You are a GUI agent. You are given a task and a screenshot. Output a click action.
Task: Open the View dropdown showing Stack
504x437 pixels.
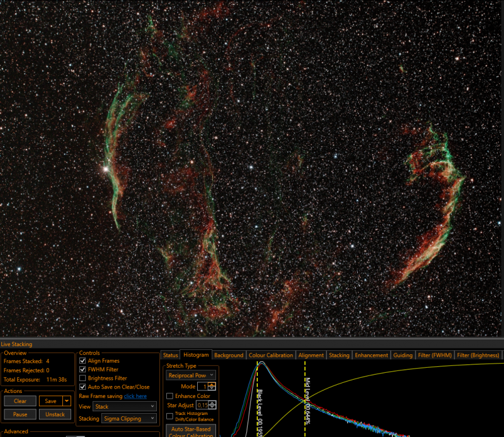click(x=124, y=407)
